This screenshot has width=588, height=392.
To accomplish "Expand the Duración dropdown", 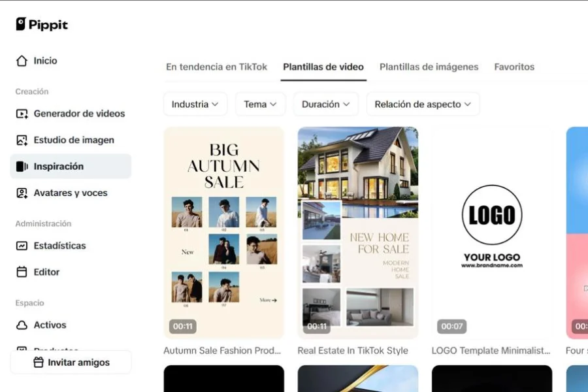I will pyautogui.click(x=325, y=105).
